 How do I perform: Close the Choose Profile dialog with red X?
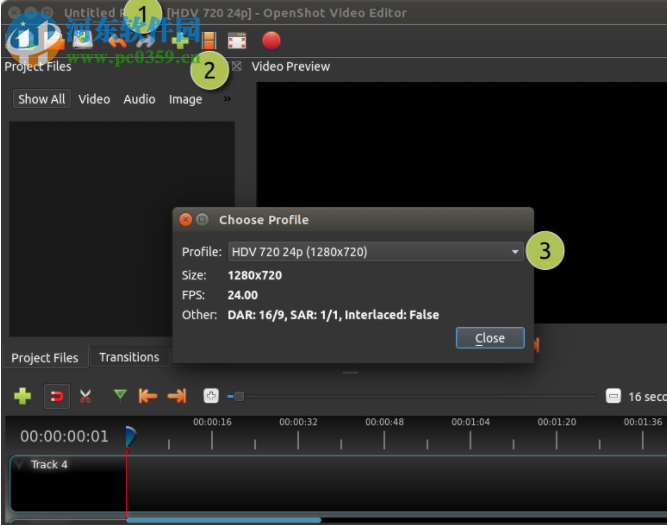point(185,220)
